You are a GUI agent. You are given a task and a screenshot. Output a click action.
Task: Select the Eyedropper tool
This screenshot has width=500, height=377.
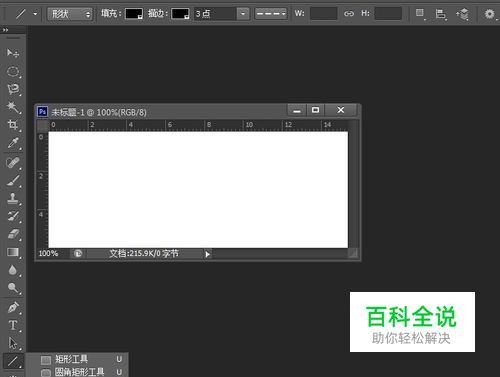[13, 143]
